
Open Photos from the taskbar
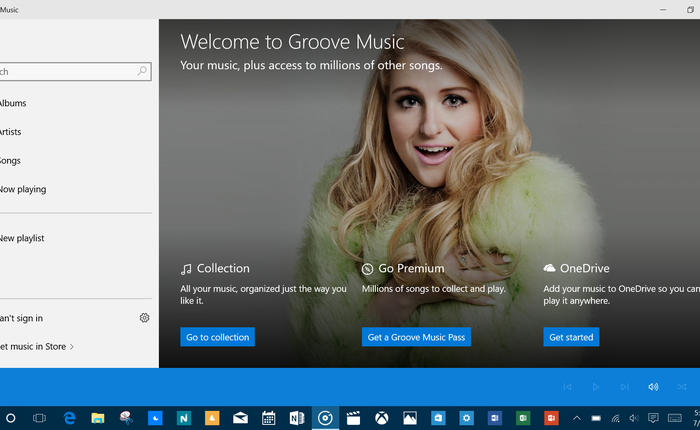click(410, 418)
